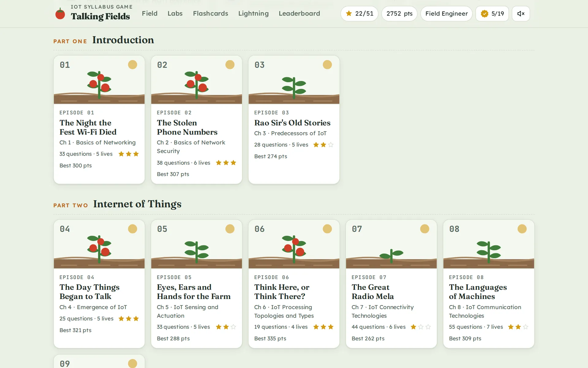
Task: Click the sun icon on card 06
Action: click(x=327, y=229)
